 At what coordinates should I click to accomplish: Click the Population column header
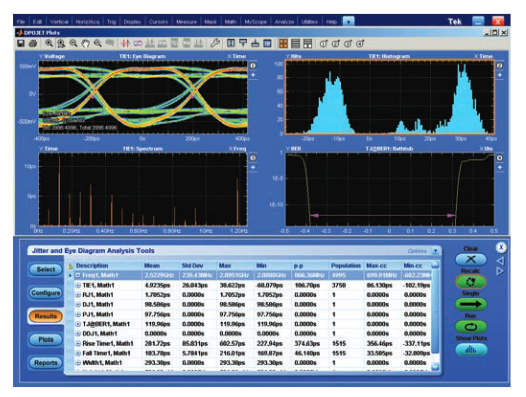tap(346, 266)
